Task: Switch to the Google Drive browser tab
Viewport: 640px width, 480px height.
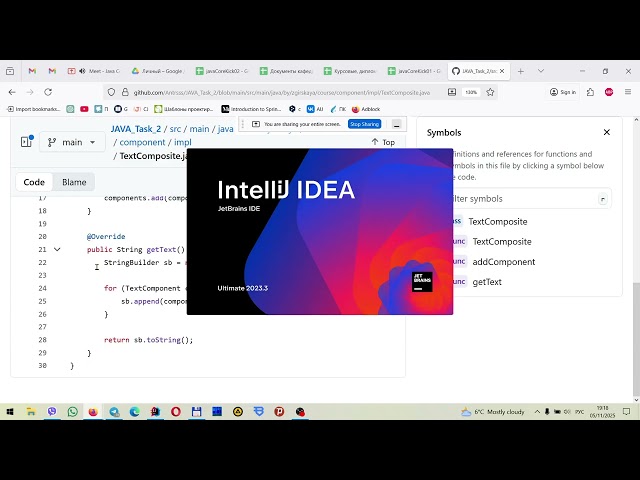Action: (x=158, y=71)
